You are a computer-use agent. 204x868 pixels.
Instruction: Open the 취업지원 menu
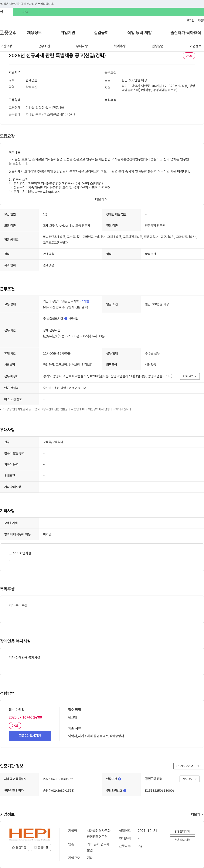point(68,33)
